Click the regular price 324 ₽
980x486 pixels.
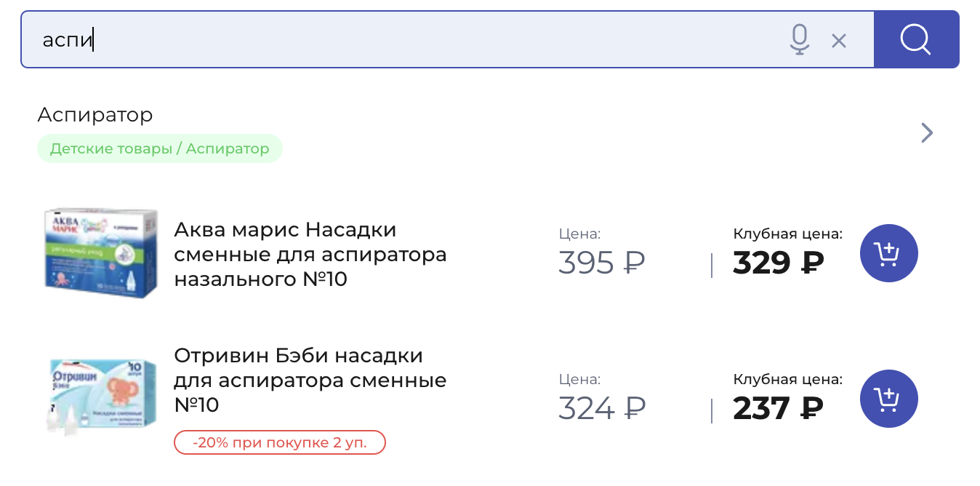pos(602,407)
